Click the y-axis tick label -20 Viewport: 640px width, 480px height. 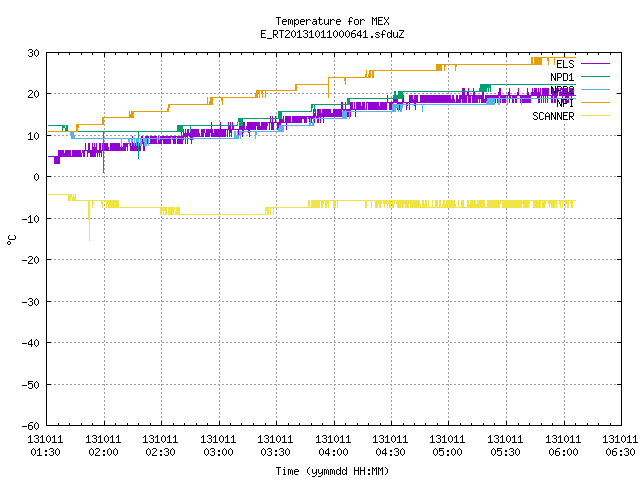[31, 260]
